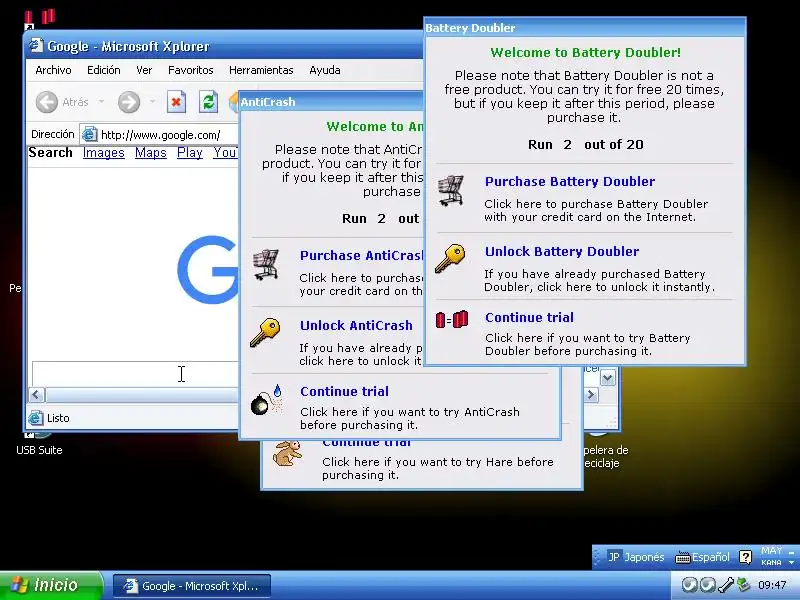Screen dimensions: 800x600
Task: Click the shopping cart icon in AntiCrash
Action: (266, 264)
